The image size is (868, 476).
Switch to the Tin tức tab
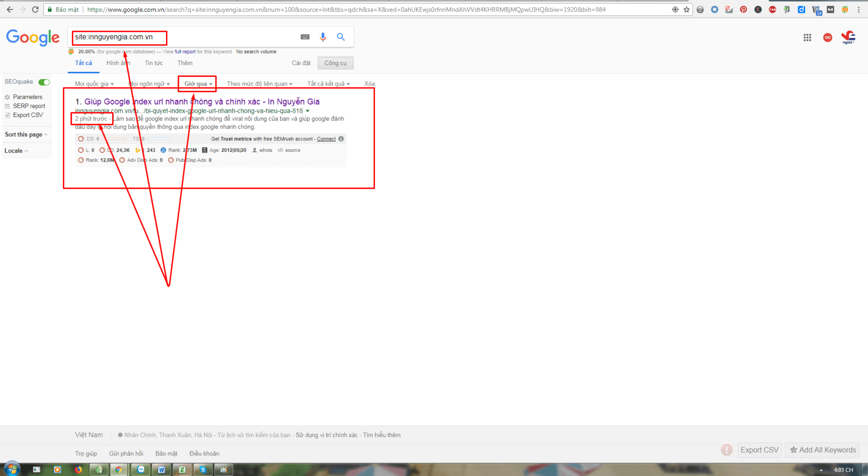point(154,63)
